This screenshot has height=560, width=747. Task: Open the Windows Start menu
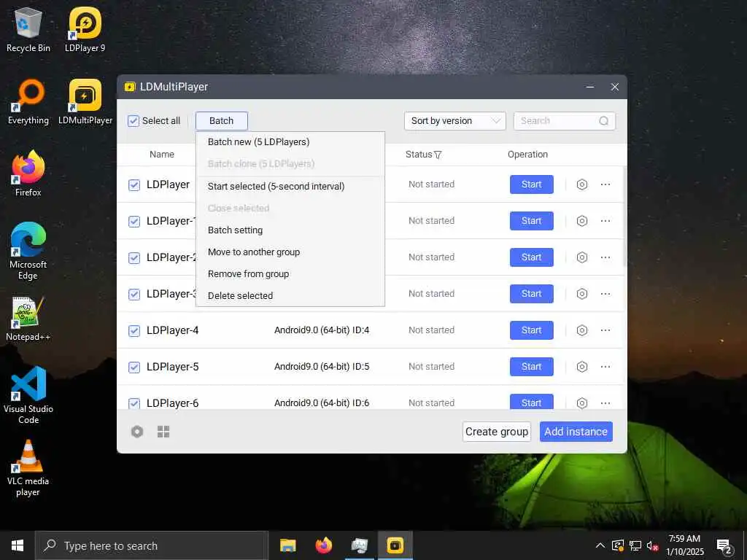18,545
